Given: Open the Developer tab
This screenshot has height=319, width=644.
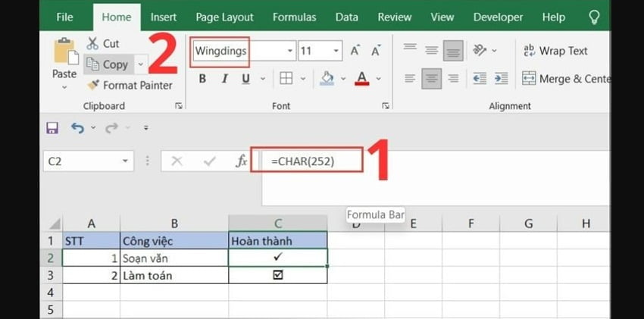Looking at the screenshot, I should coord(498,17).
